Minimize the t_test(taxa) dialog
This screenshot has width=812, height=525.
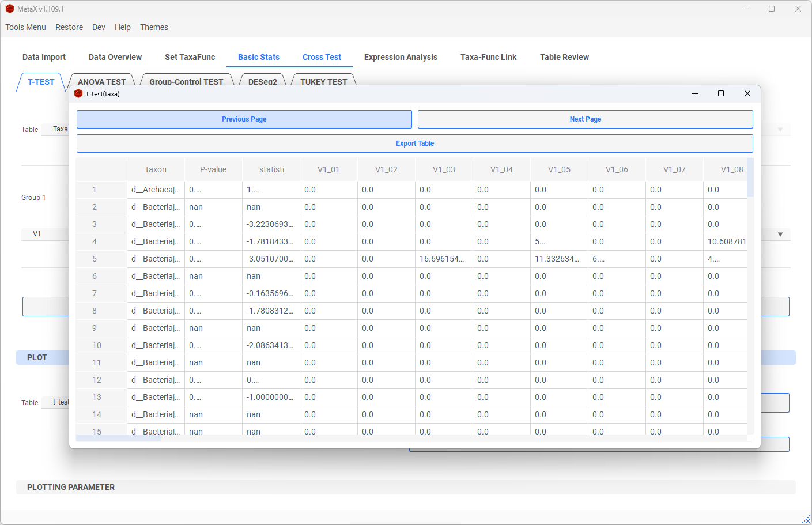pos(695,93)
